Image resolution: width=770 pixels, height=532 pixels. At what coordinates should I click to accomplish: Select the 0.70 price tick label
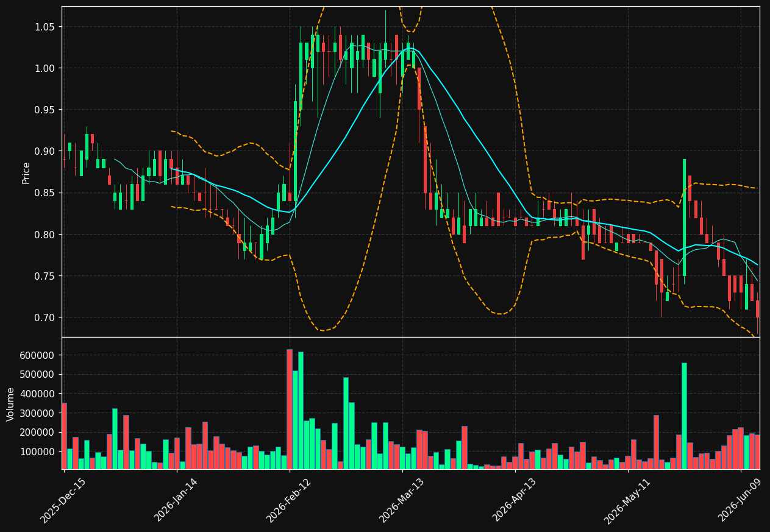tap(45, 317)
